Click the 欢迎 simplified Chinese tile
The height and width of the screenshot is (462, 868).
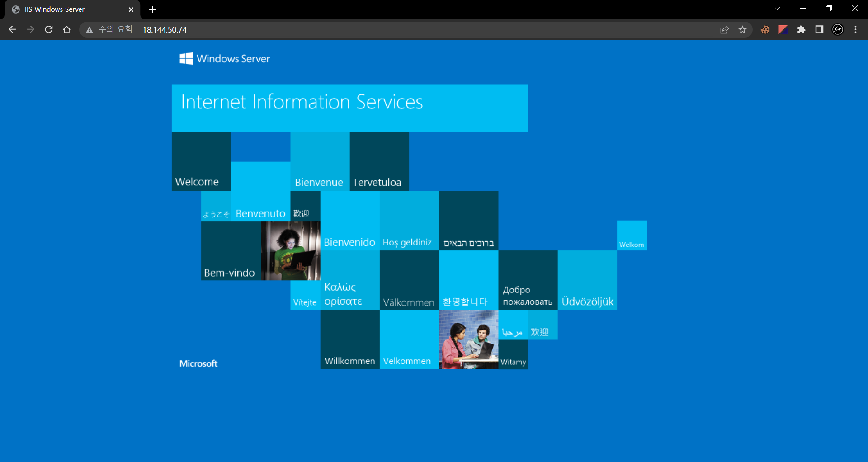pyautogui.click(x=543, y=325)
